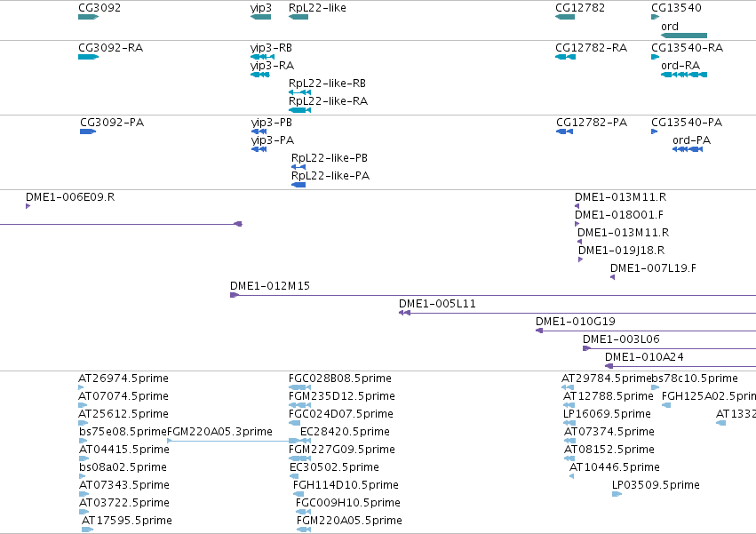Click the FGC024D07.5prime label
This screenshot has height=534, width=756.
pos(341,414)
